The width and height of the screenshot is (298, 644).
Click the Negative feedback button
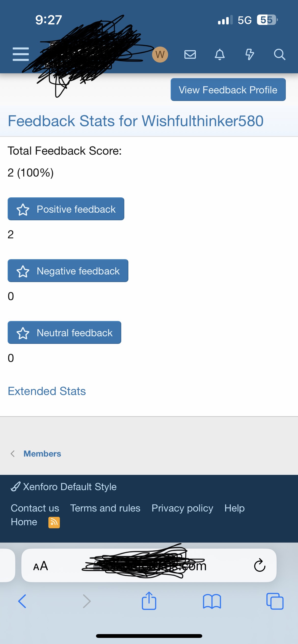[x=68, y=271]
